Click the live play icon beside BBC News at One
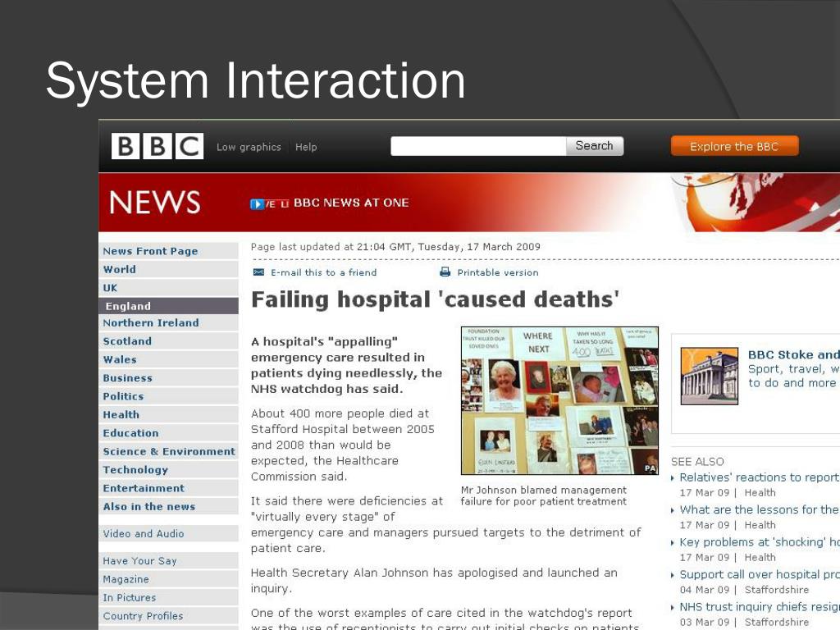Screen dimensions: 840x630 (x=257, y=203)
